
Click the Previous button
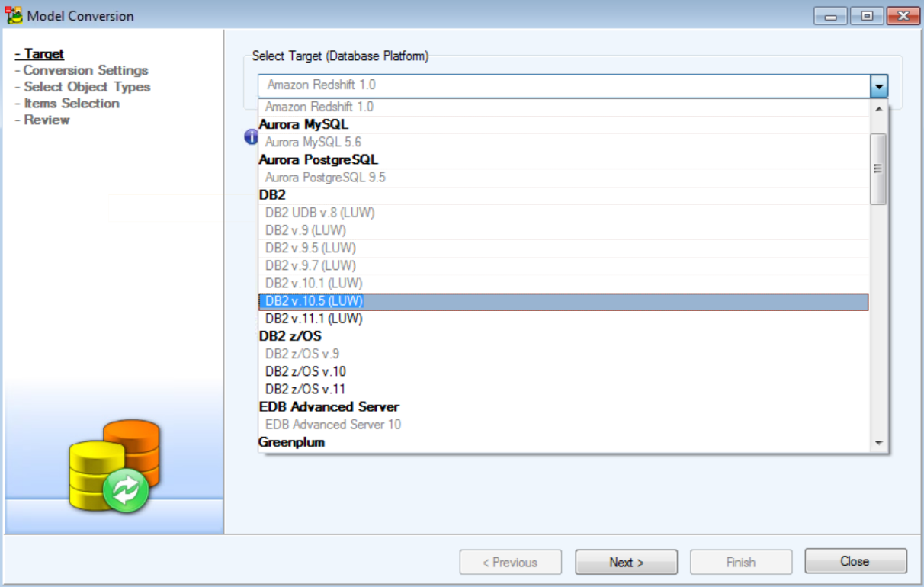[510, 562]
